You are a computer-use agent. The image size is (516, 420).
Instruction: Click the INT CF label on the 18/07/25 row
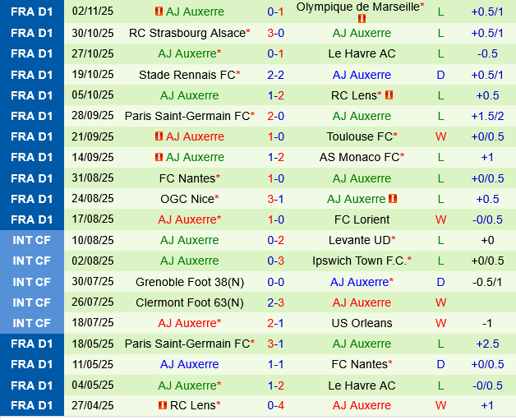32,323
